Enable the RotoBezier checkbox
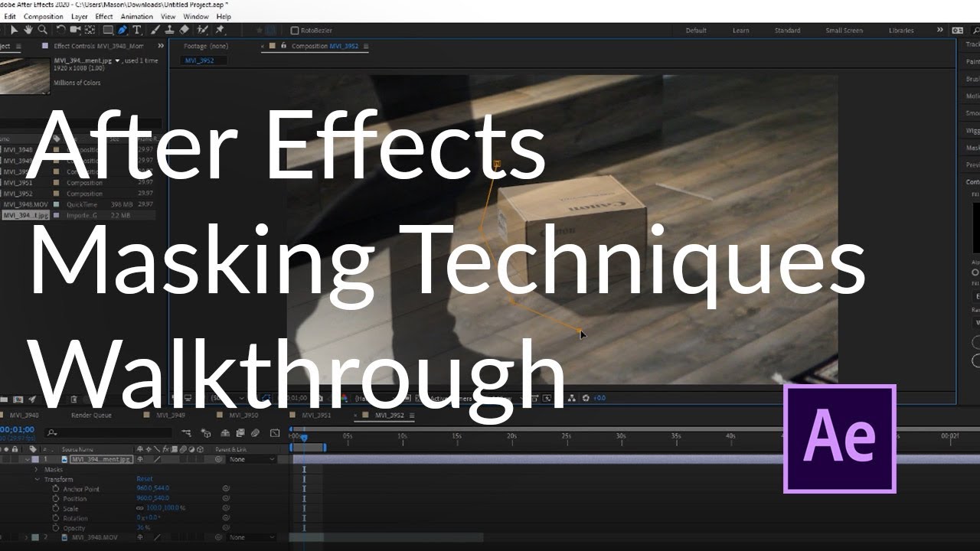 pyautogui.click(x=295, y=31)
